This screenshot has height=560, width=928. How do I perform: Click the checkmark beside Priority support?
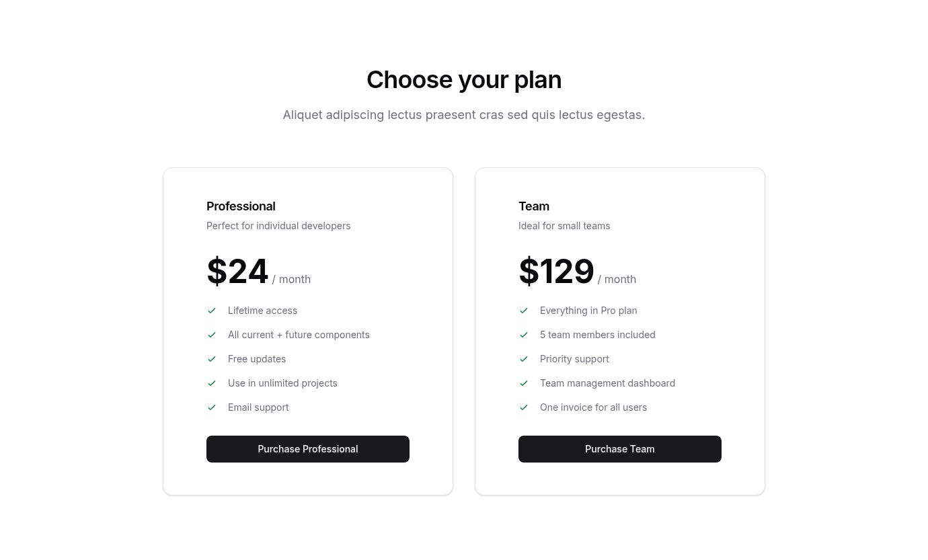[x=524, y=359]
